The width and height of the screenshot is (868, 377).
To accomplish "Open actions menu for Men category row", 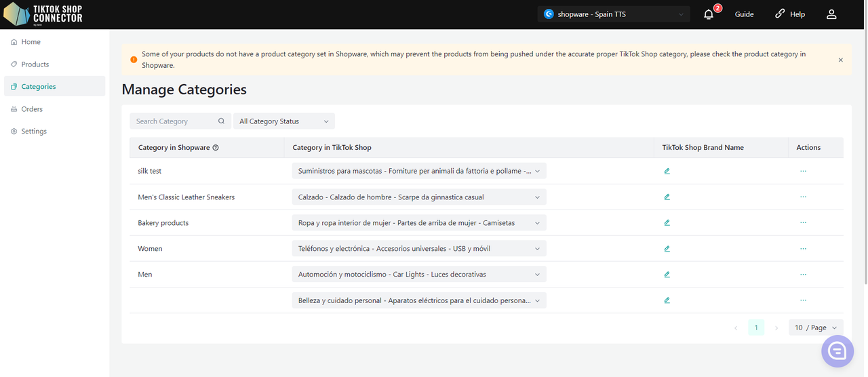I will 803,275.
